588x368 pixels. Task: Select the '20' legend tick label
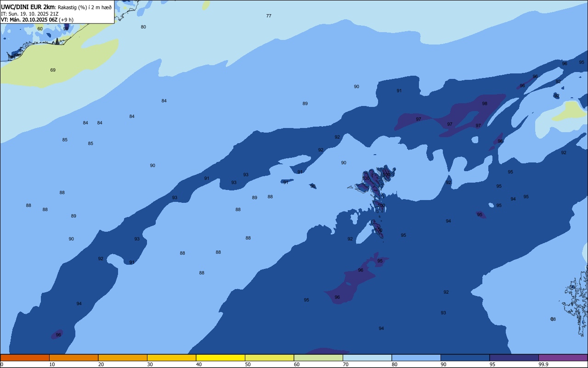(x=101, y=364)
